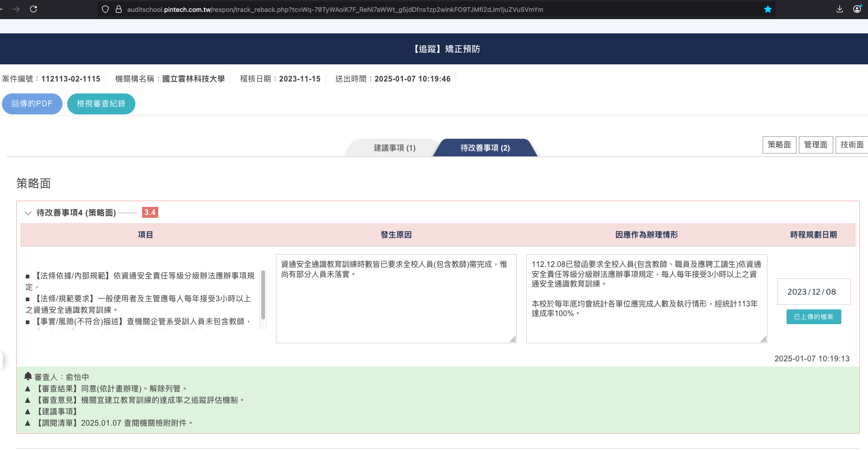Click the bell icon beside 審查人
The width and height of the screenshot is (868, 450).
tap(28, 376)
